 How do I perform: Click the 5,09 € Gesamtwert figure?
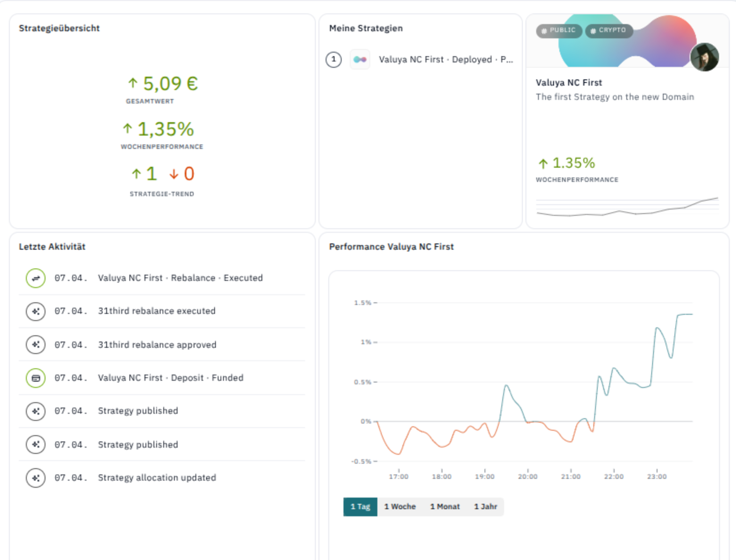pyautogui.click(x=163, y=83)
